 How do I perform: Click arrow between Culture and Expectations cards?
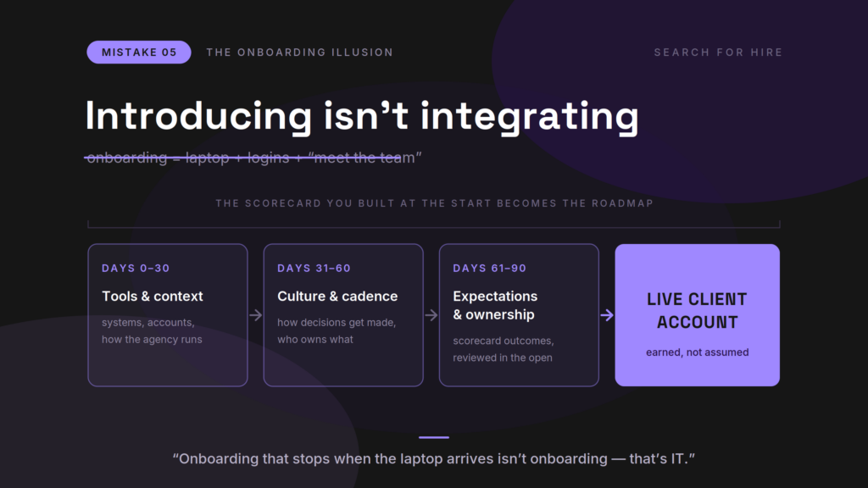click(431, 315)
